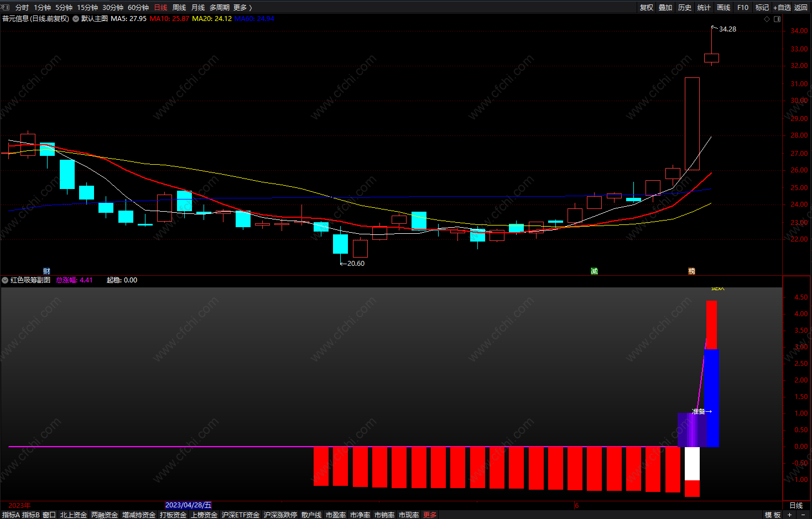Select the 散户线 indicator
Image resolution: width=812 pixels, height=519 pixels.
[311, 515]
